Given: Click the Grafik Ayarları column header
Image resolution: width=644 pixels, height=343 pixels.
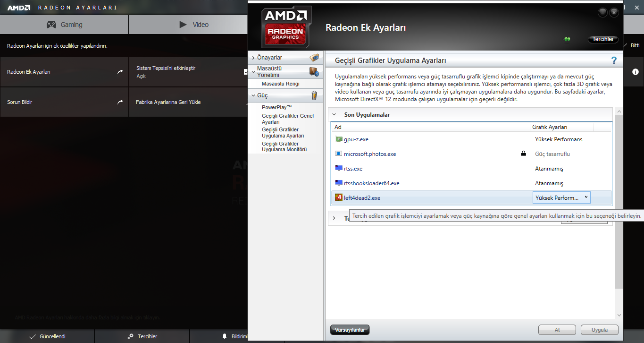Looking at the screenshot, I should (x=561, y=127).
